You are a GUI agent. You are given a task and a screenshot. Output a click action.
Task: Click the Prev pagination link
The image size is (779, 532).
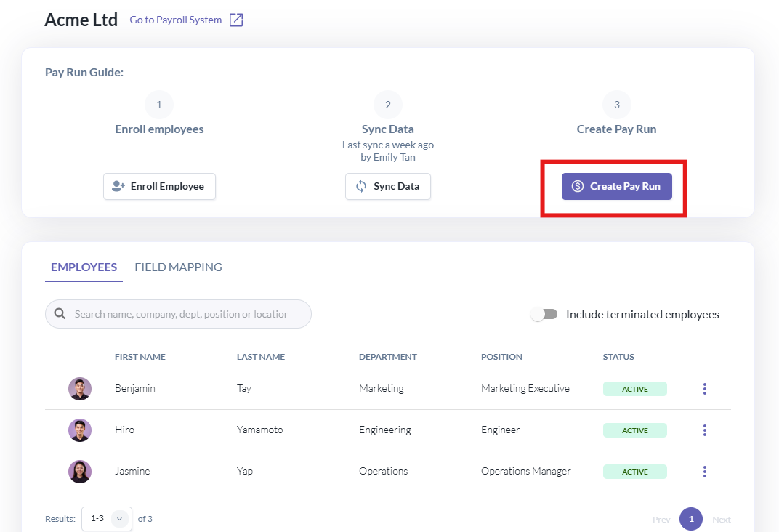point(661,519)
